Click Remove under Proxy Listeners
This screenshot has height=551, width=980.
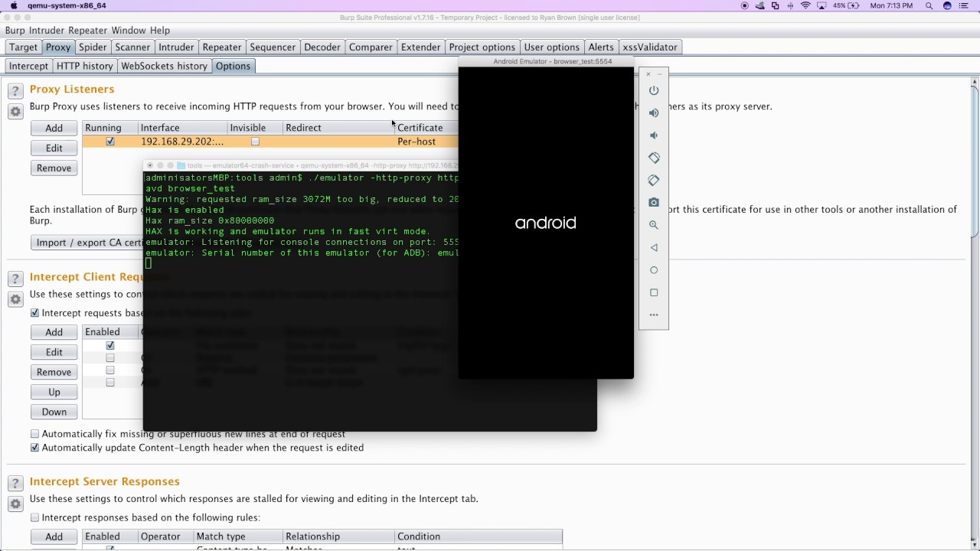pyautogui.click(x=54, y=168)
